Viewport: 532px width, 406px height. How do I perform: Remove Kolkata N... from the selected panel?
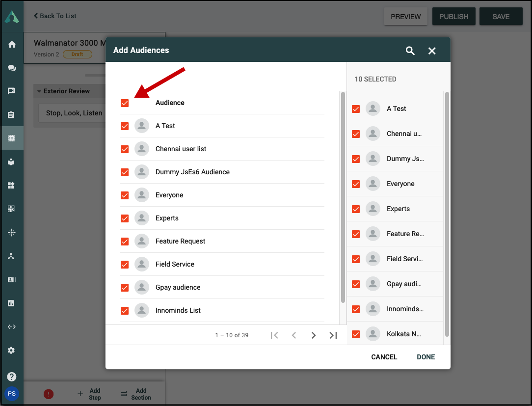pyautogui.click(x=356, y=334)
